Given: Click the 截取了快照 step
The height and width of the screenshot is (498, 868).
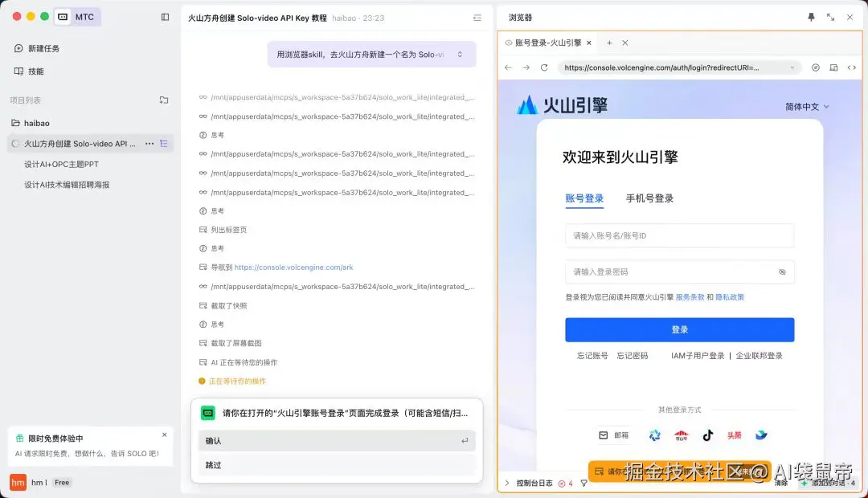Looking at the screenshot, I should click(223, 306).
